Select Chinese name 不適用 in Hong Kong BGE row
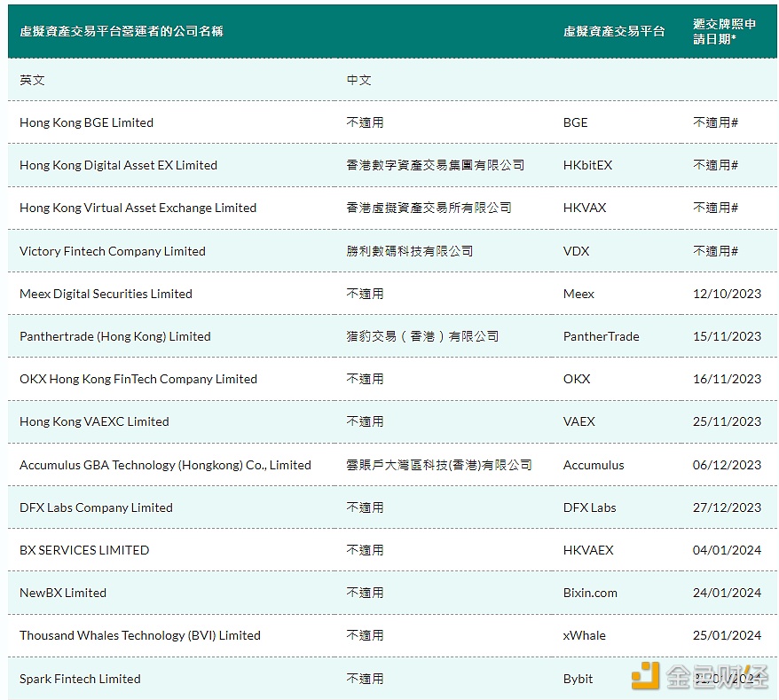Viewport: 779px width, 700px height. (x=366, y=122)
